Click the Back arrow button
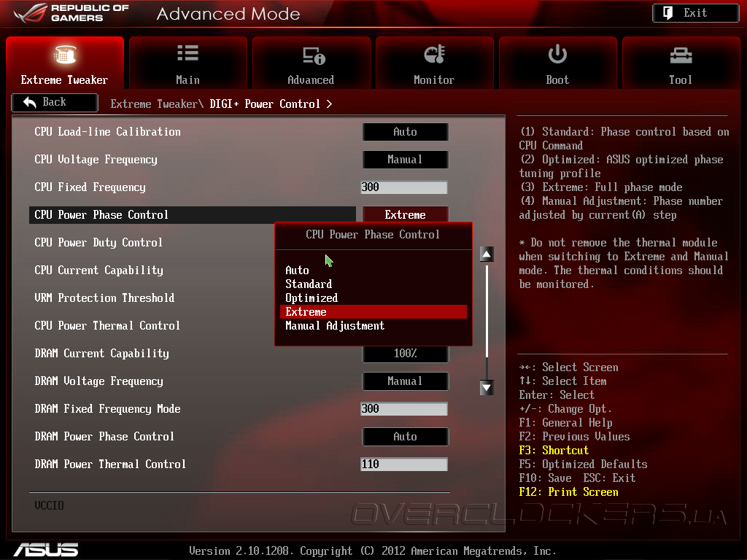This screenshot has width=747, height=560. (55, 102)
